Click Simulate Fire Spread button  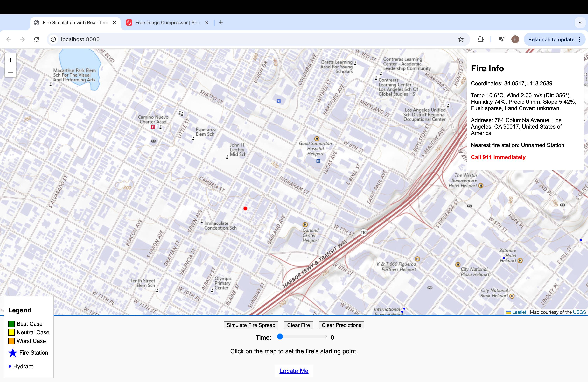click(251, 325)
